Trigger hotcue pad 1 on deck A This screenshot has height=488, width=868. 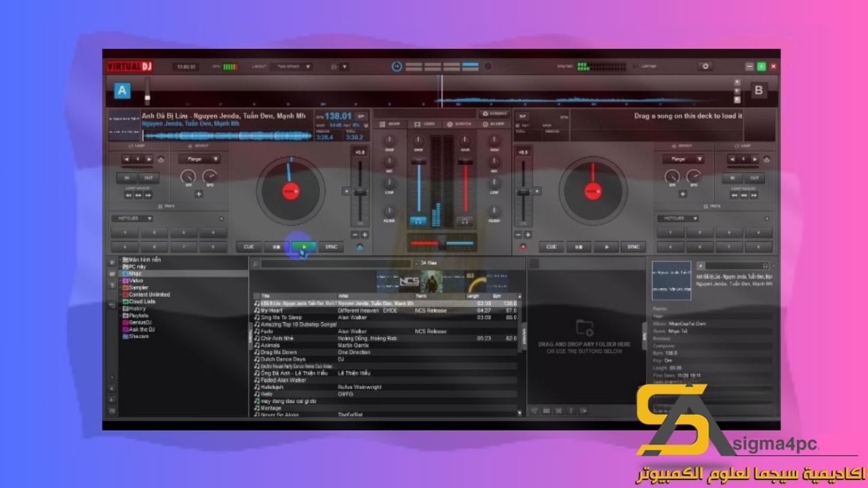[x=125, y=232]
